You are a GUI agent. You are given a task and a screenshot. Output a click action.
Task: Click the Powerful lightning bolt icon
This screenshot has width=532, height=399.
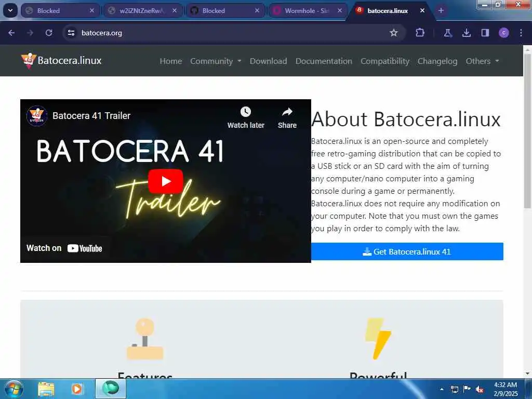tap(378, 339)
